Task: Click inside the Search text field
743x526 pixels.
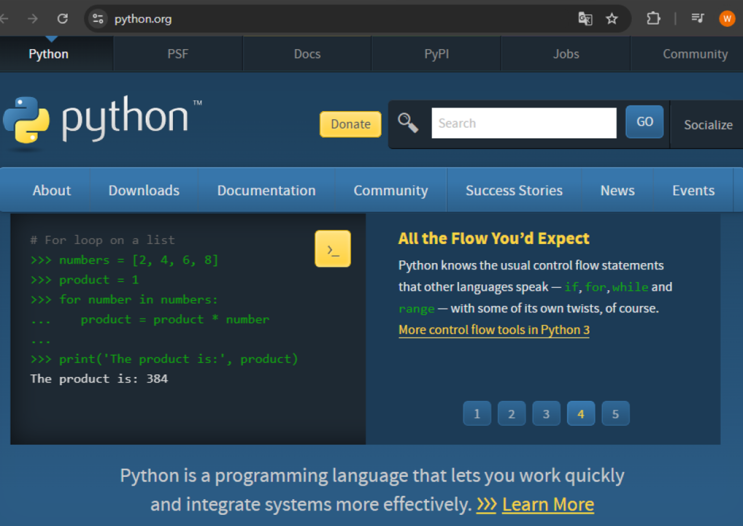Action: click(x=523, y=123)
